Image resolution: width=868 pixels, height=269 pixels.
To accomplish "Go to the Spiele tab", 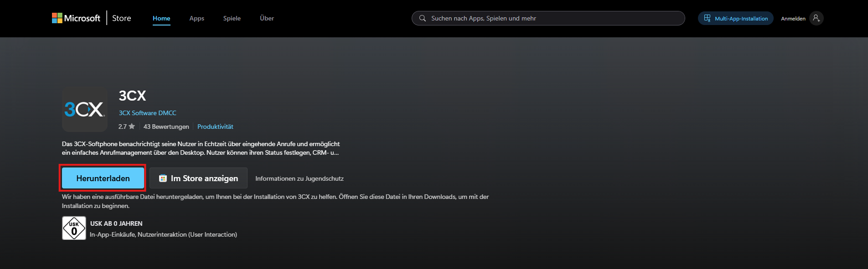I will pos(232,18).
